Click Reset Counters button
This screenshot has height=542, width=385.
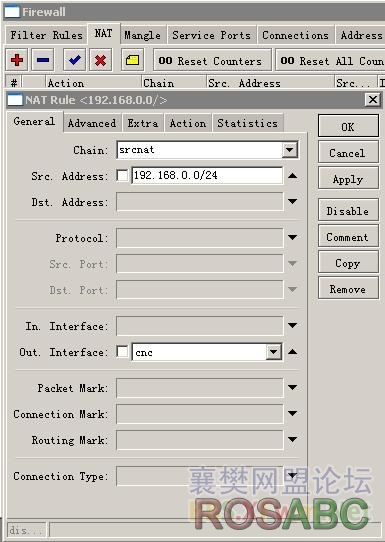click(x=212, y=60)
